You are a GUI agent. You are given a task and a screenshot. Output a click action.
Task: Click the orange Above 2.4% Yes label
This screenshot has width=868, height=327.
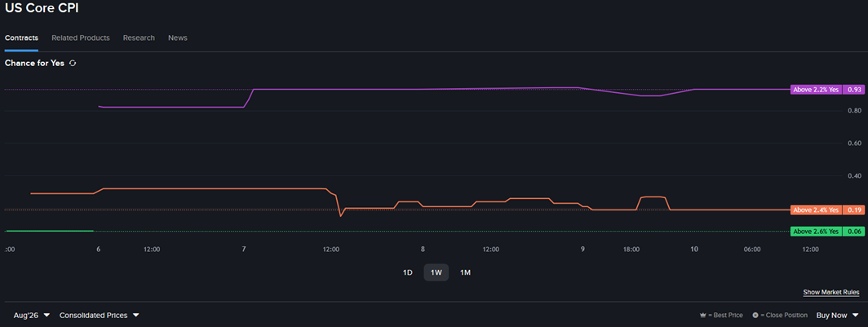[816, 210]
